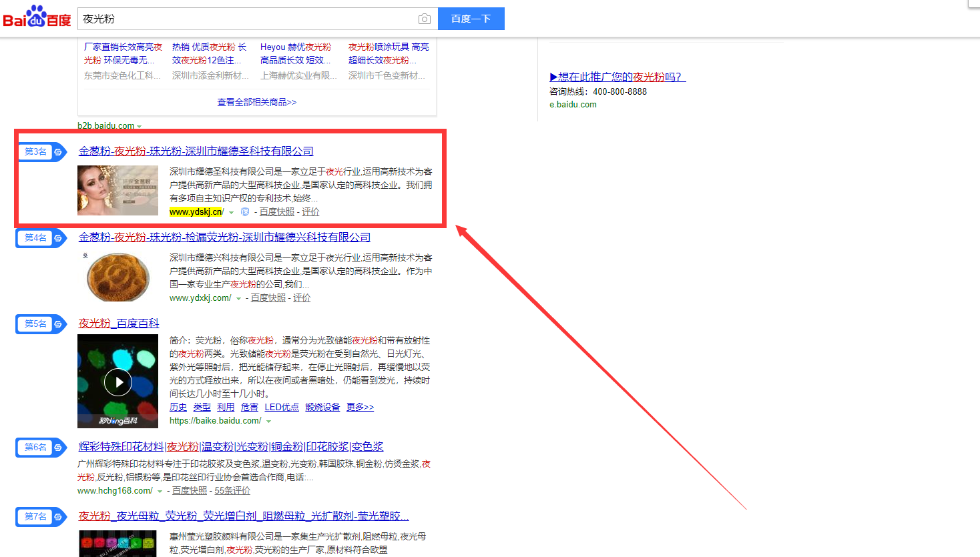The width and height of the screenshot is (980, 557).
Task: Click the Baidu logo
Action: tap(37, 17)
